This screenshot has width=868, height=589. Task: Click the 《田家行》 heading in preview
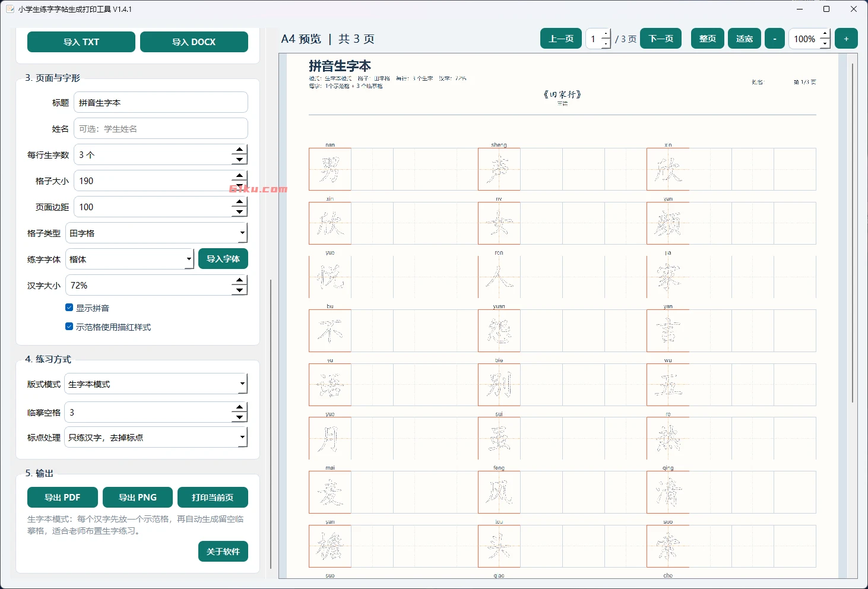point(562,94)
